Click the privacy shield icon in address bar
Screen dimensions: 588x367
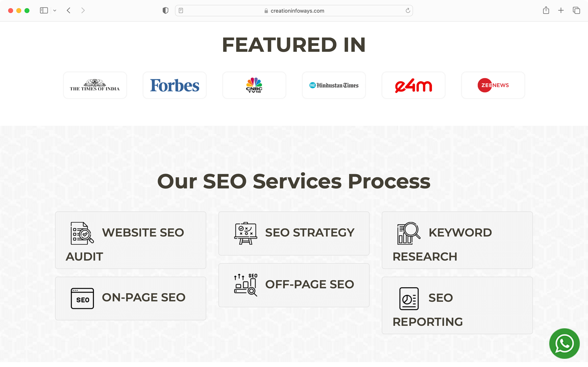(165, 11)
